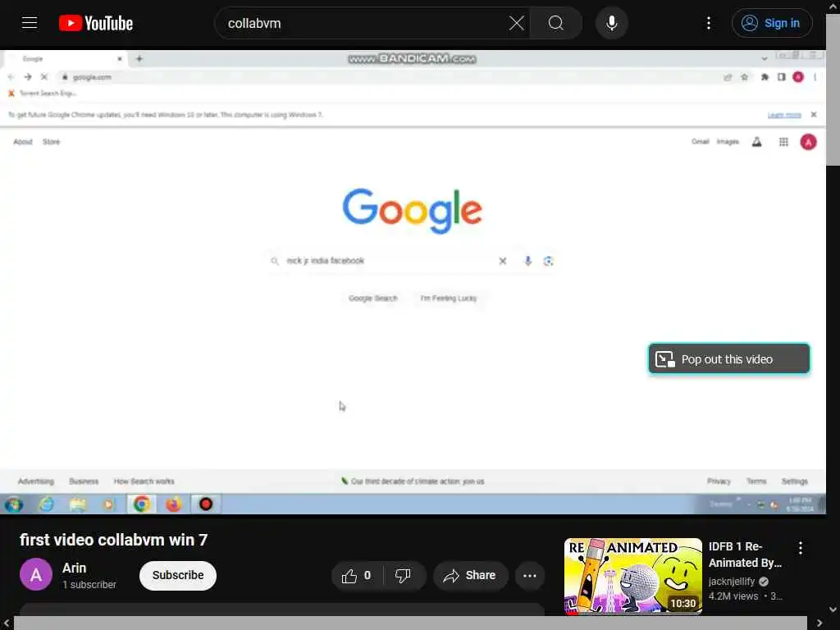This screenshot has width=840, height=630.
Task: Click Privacy link in Google footer
Action: click(x=719, y=482)
